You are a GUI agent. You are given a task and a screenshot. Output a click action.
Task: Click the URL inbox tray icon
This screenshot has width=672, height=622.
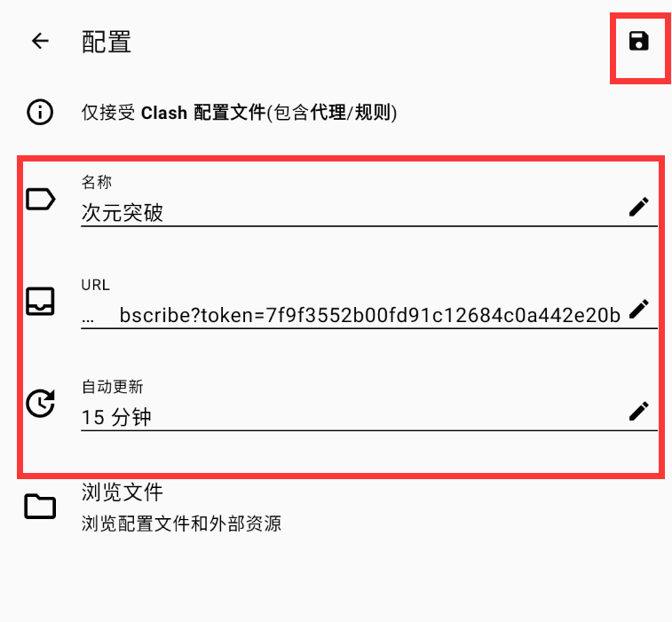pyautogui.click(x=40, y=301)
